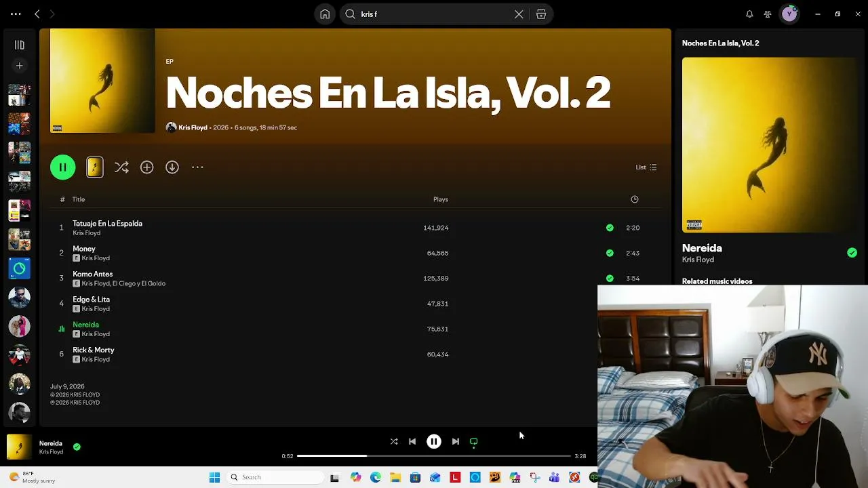The height and width of the screenshot is (488, 868).
Task: Open the now-playing bar cover thumbnail
Action: tap(19, 447)
